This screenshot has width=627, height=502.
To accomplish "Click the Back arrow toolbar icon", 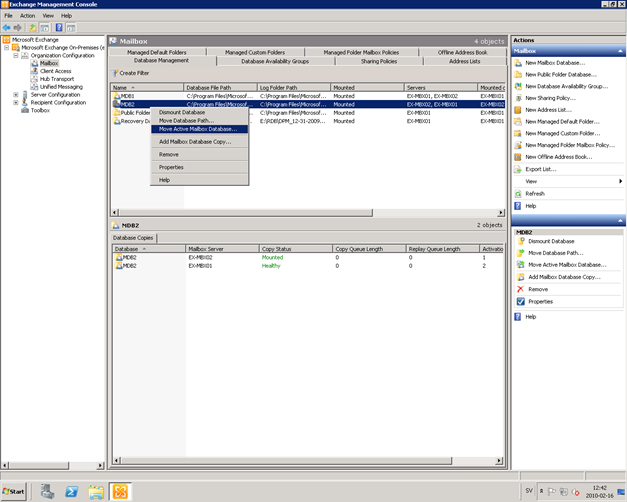I will (6, 28).
